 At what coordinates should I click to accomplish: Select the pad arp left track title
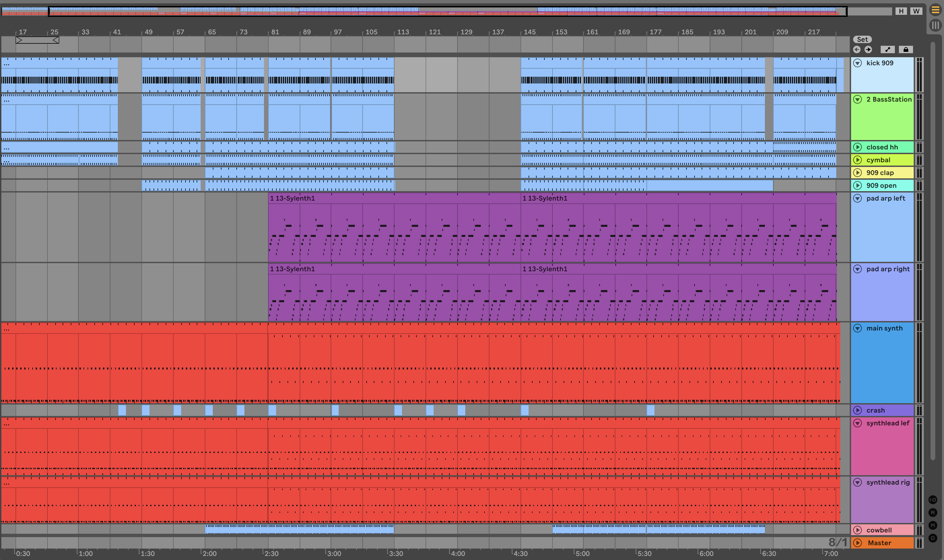pyautogui.click(x=885, y=198)
